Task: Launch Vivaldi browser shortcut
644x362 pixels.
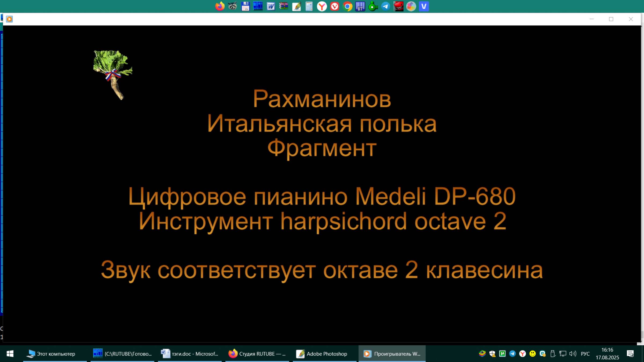Action: [x=334, y=6]
